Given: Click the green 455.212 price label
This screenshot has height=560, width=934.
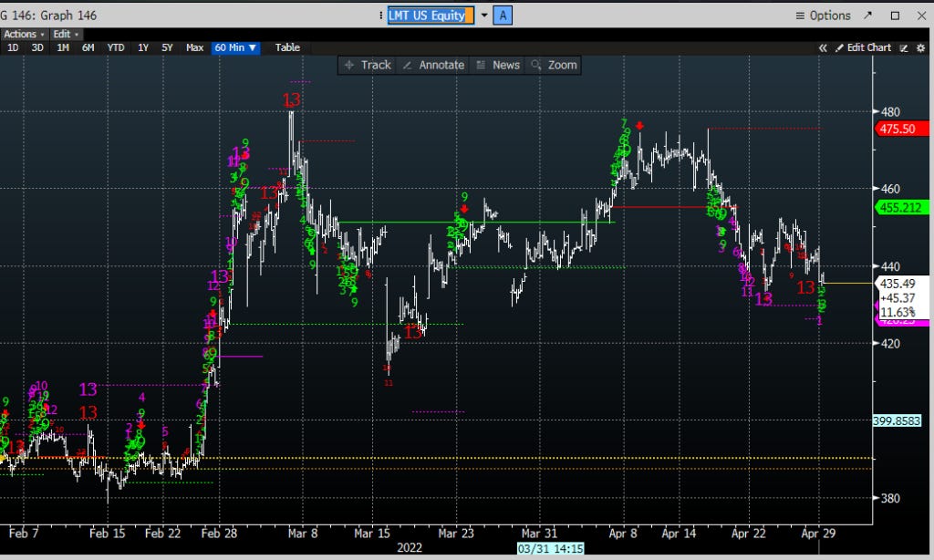Looking at the screenshot, I should coord(900,207).
